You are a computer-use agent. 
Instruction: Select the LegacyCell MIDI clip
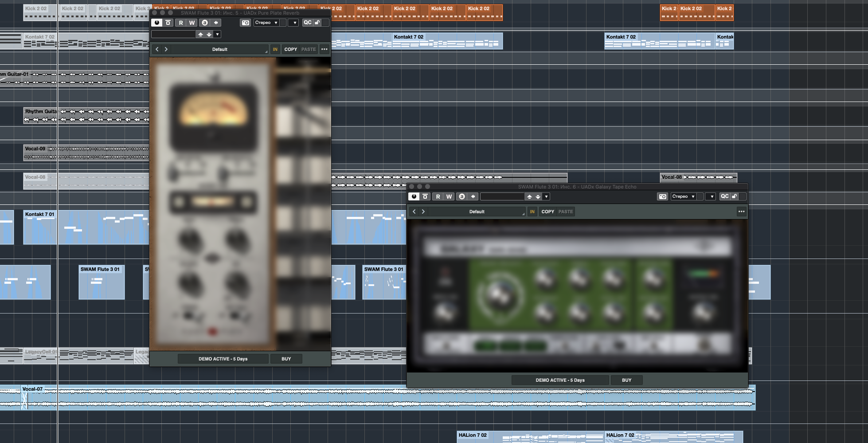click(x=78, y=356)
